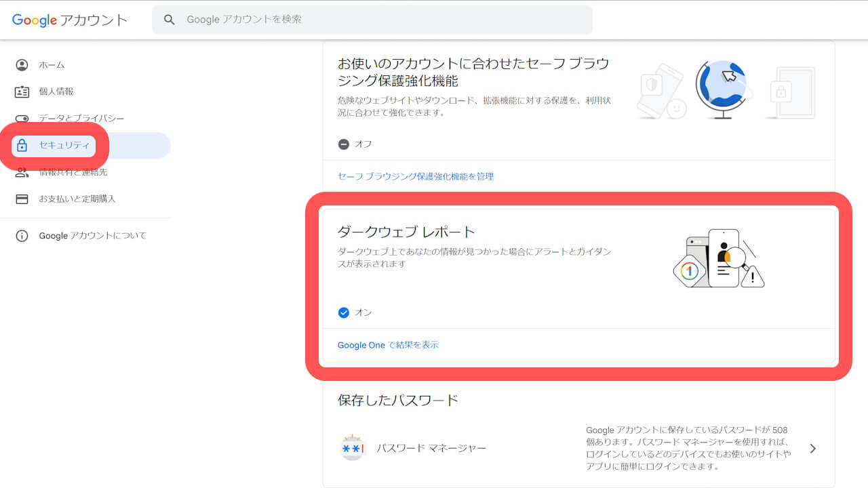Viewport: 868px width, 488px height.
Task: Click the search magnifier icon
Action: pos(170,20)
